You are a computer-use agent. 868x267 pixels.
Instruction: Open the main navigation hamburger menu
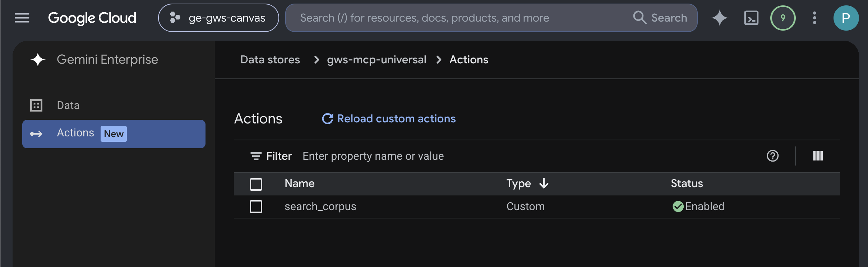(22, 18)
